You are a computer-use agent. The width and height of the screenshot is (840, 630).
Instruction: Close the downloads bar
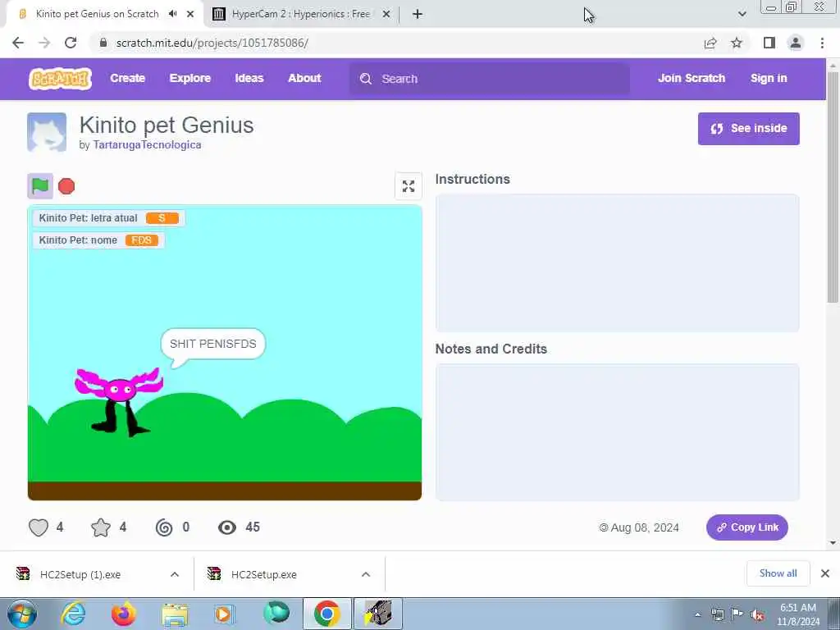pyautogui.click(x=825, y=573)
